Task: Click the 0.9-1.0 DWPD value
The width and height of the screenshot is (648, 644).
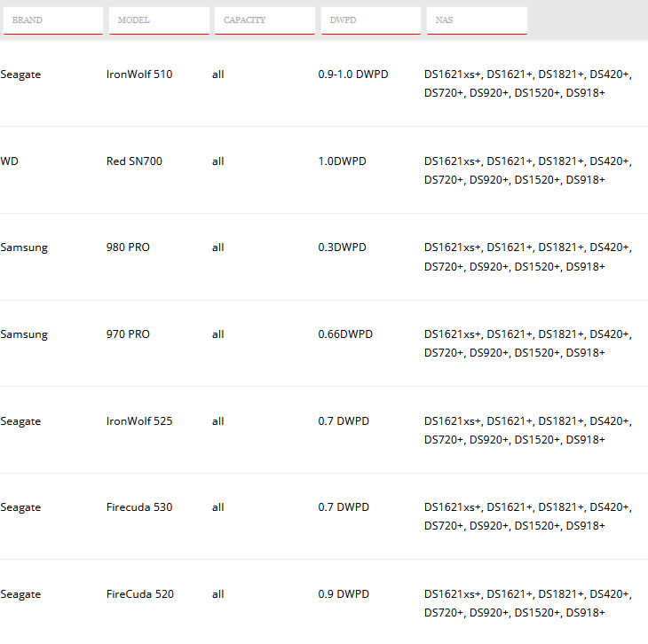Action: tap(353, 75)
